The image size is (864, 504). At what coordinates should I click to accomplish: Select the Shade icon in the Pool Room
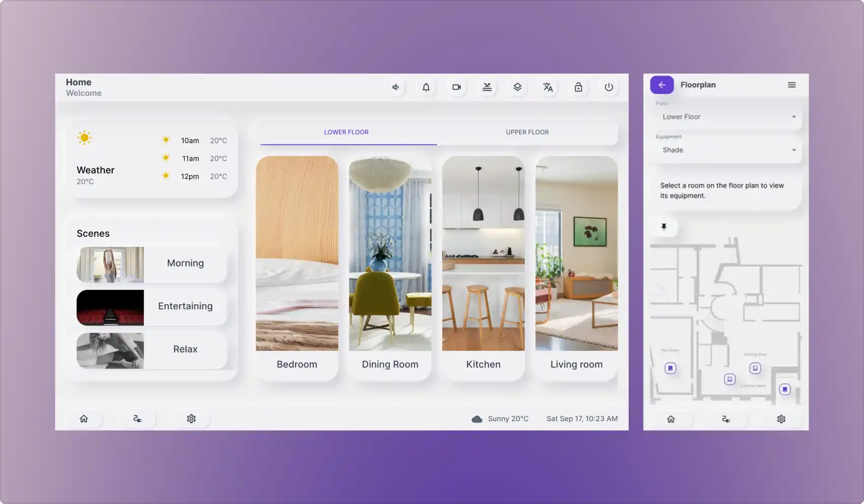tap(670, 368)
